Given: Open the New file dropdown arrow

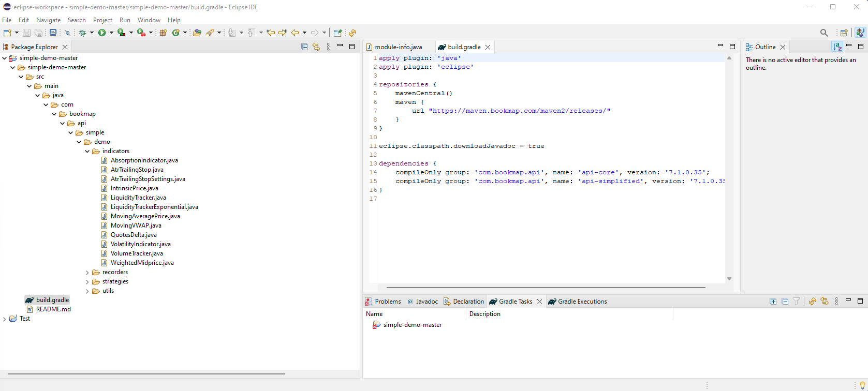Looking at the screenshot, I should (17, 33).
